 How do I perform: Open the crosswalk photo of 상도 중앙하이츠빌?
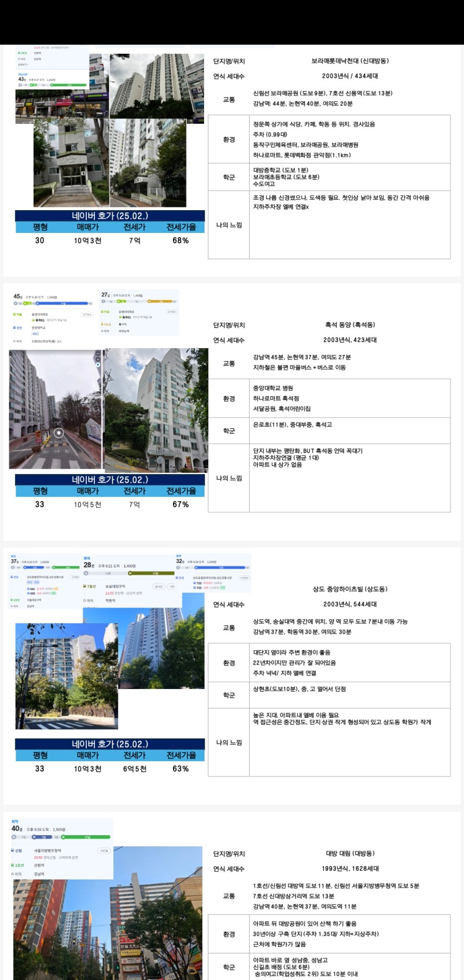(x=66, y=676)
